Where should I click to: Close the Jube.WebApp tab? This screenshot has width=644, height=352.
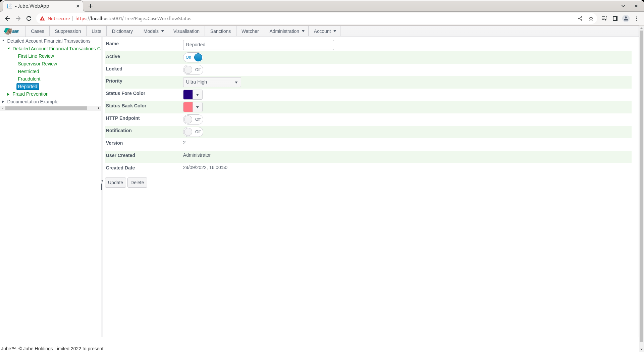(x=78, y=6)
